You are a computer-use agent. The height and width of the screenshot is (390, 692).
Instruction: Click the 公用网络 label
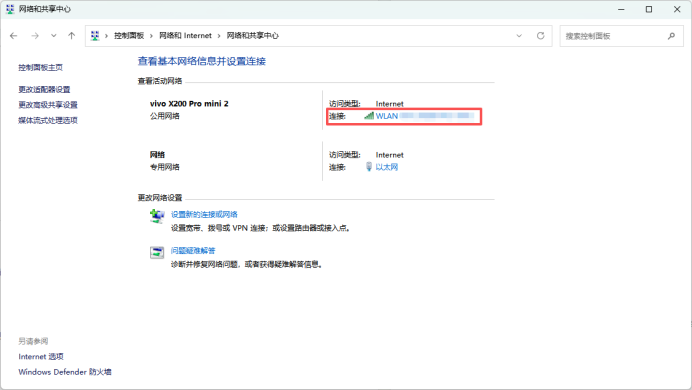(x=165, y=116)
